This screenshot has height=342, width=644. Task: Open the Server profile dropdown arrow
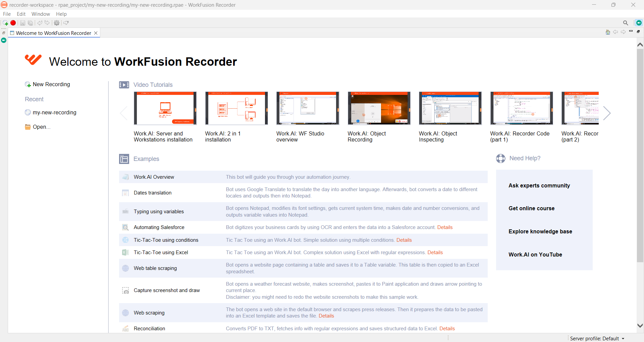coord(623,339)
